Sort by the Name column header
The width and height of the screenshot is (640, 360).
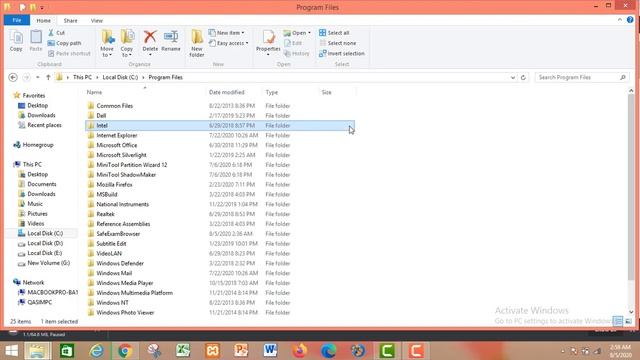tap(94, 93)
